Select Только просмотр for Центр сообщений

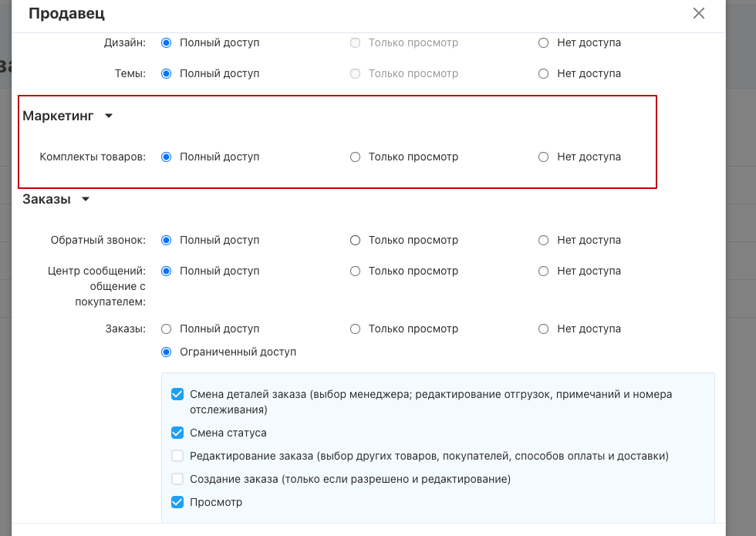click(356, 271)
